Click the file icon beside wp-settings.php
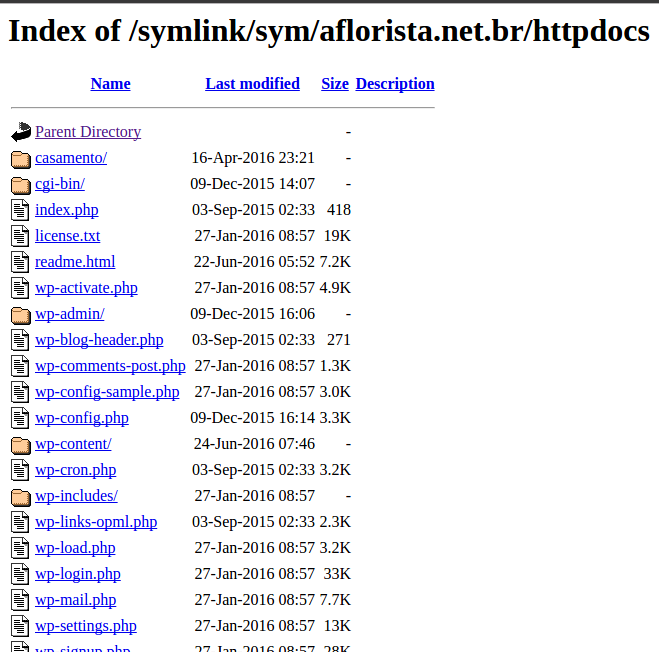Image resolution: width=659 pixels, height=652 pixels. pos(20,626)
